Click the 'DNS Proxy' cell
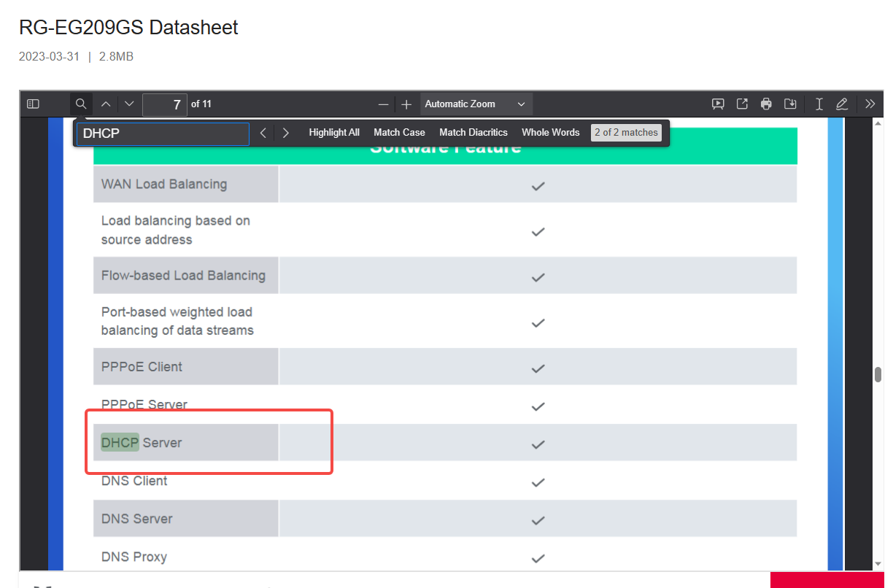Image resolution: width=893 pixels, height=588 pixels. 186,557
